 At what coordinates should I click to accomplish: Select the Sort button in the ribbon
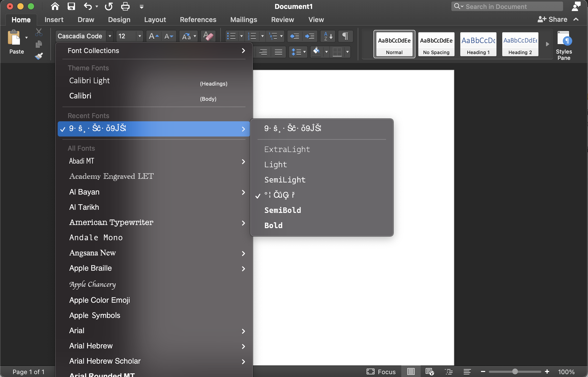pos(327,36)
